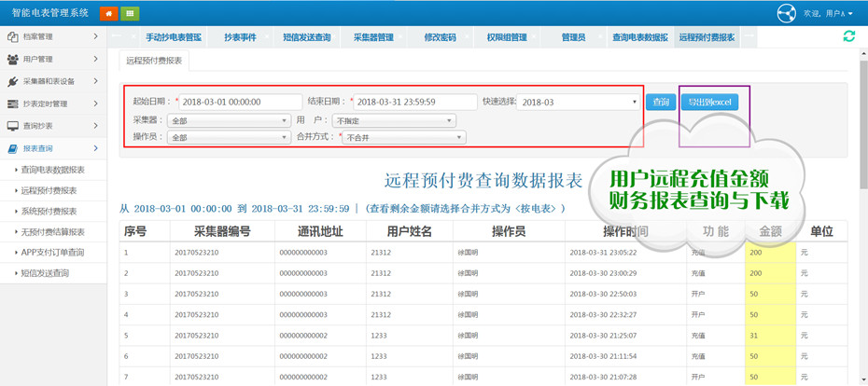
Task: Select 系统预付费报表 in sidebar
Action: pyautogui.click(x=49, y=211)
